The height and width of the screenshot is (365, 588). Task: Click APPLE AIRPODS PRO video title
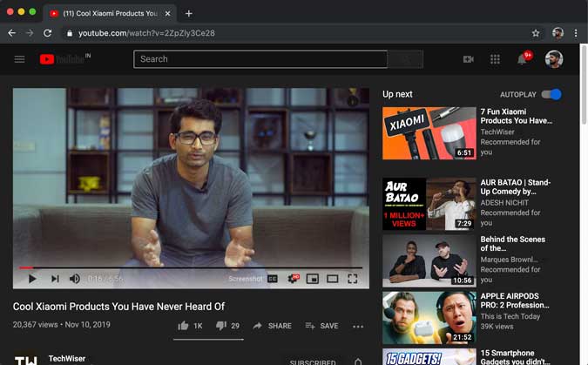coord(515,301)
